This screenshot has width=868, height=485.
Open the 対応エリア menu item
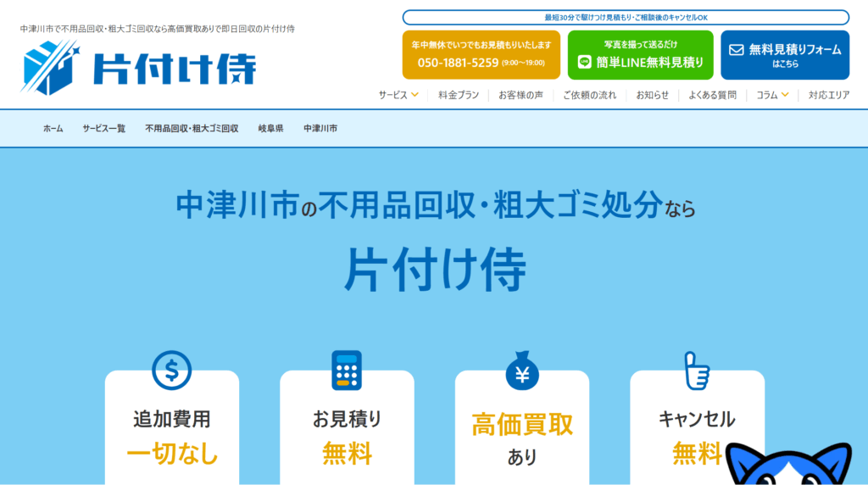tap(828, 95)
